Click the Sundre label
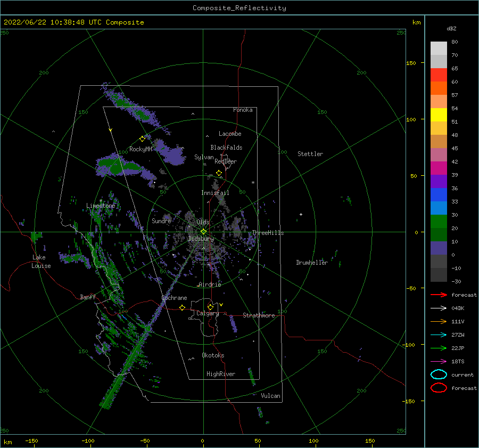This screenshot has height=448, width=479. tap(162, 221)
